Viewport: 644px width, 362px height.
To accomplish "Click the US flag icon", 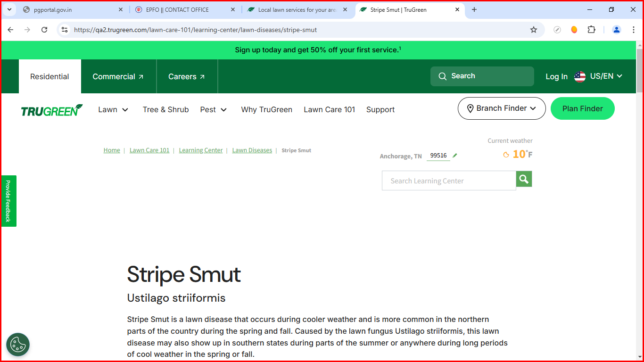I will [580, 76].
